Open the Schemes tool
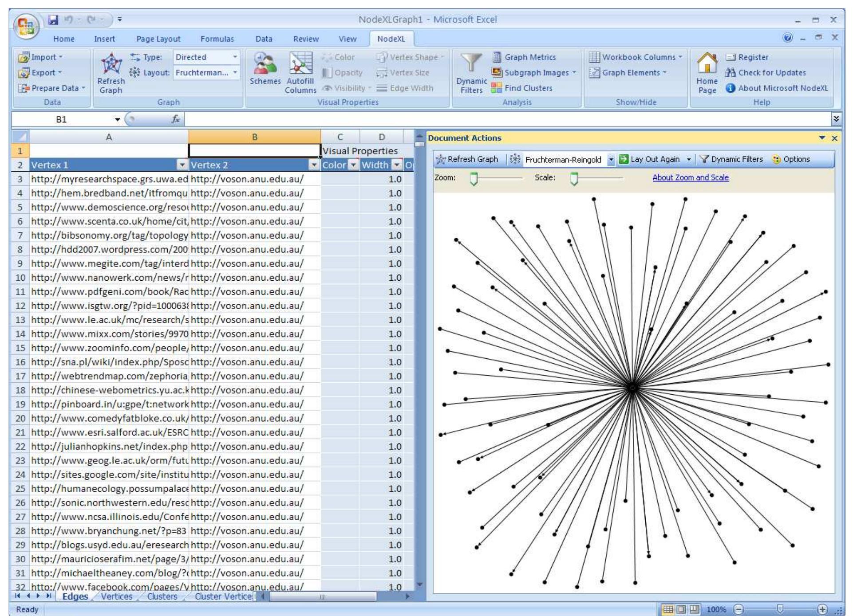853x616 pixels. click(x=265, y=74)
